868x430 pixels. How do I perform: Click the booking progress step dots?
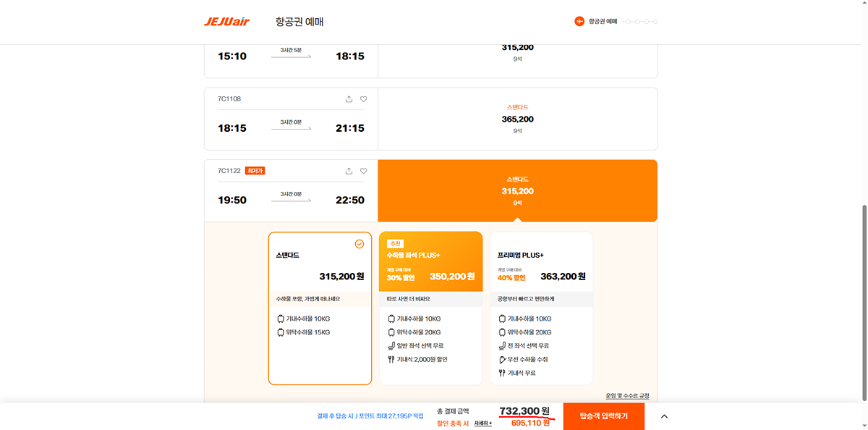[641, 22]
